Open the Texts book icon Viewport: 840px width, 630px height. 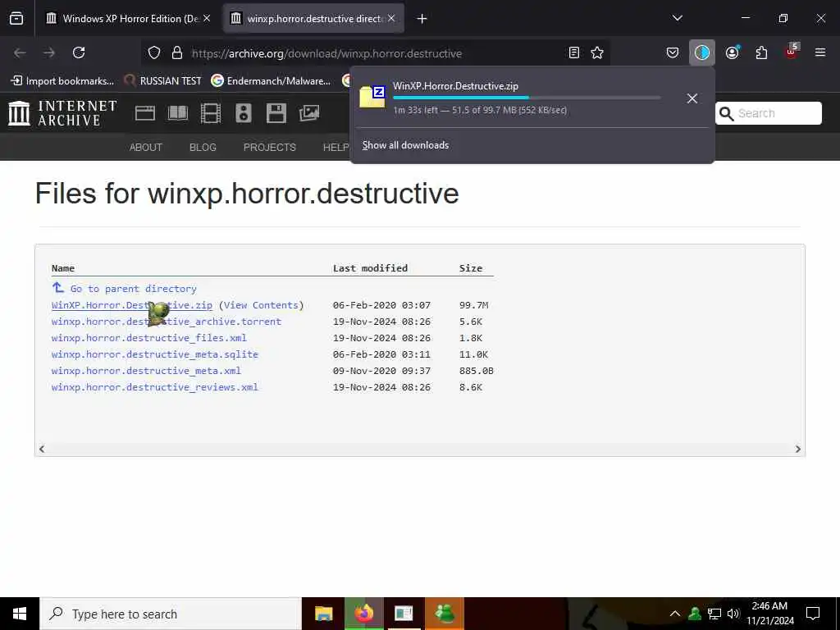(178, 113)
